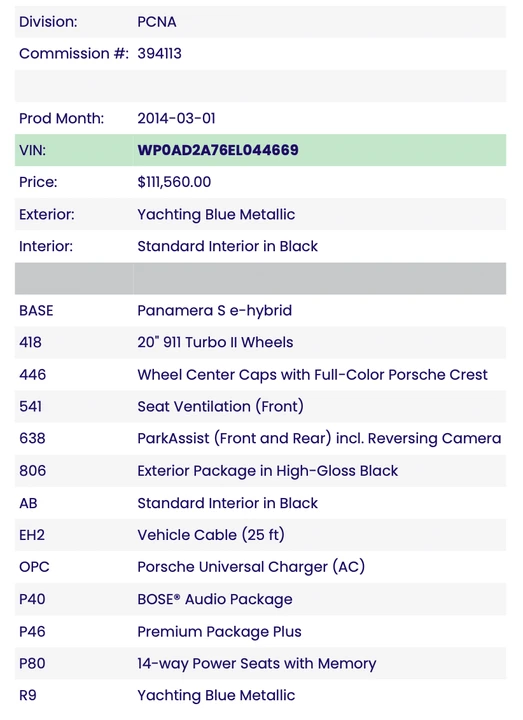Select the PCNA division value
Screen dimensions: 523x720
pos(157,22)
